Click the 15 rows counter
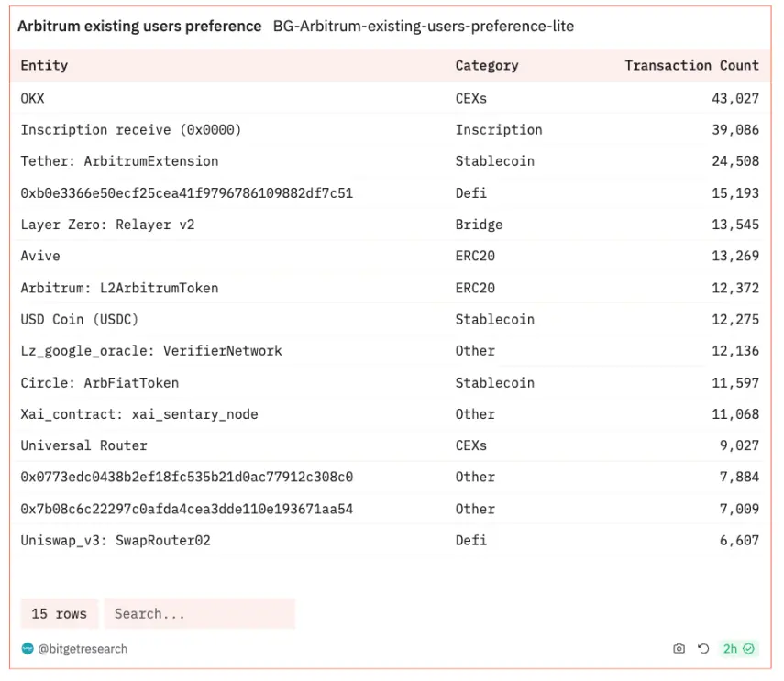The height and width of the screenshot is (681, 784). pos(59,614)
